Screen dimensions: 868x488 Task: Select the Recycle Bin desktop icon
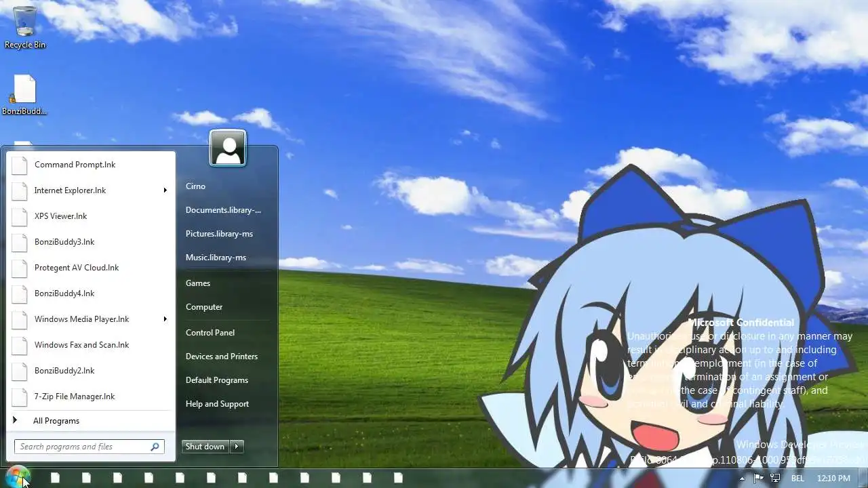click(x=25, y=27)
